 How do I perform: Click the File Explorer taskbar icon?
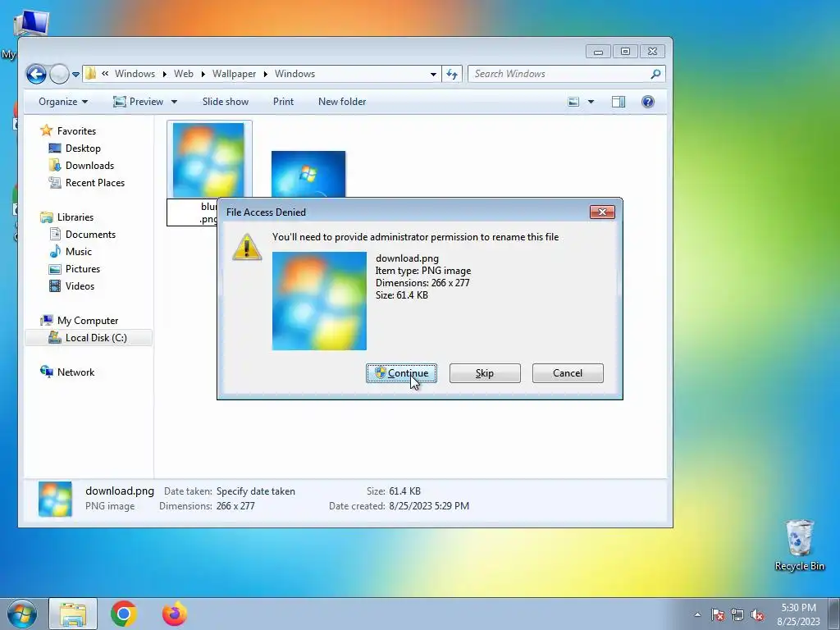(73, 614)
